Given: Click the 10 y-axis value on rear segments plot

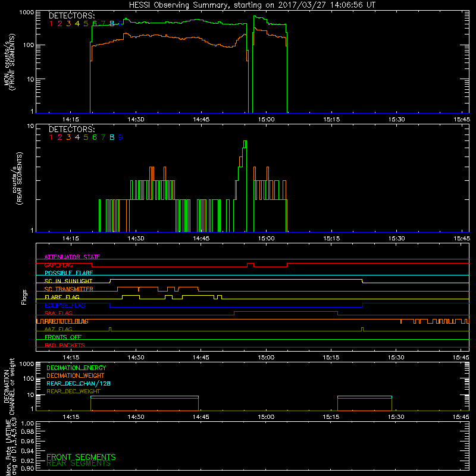Looking at the screenshot, I should 30,126.
